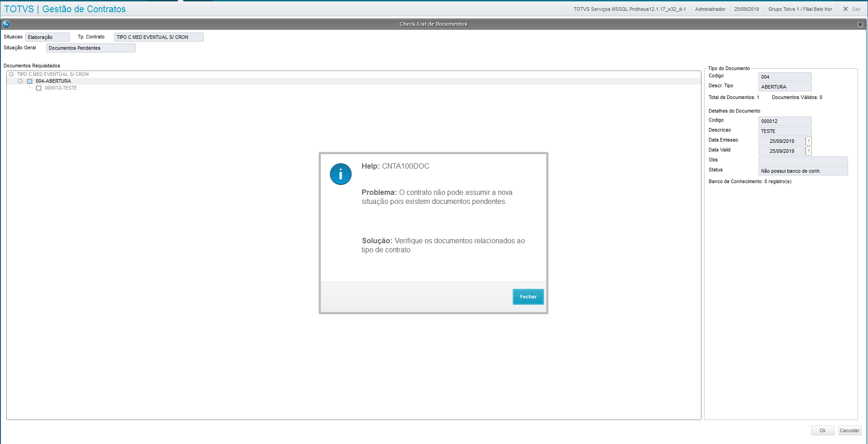The image size is (868, 444).
Task: Click the Banco de Conhecimento: 0 registro(s) text
Action: tap(750, 182)
